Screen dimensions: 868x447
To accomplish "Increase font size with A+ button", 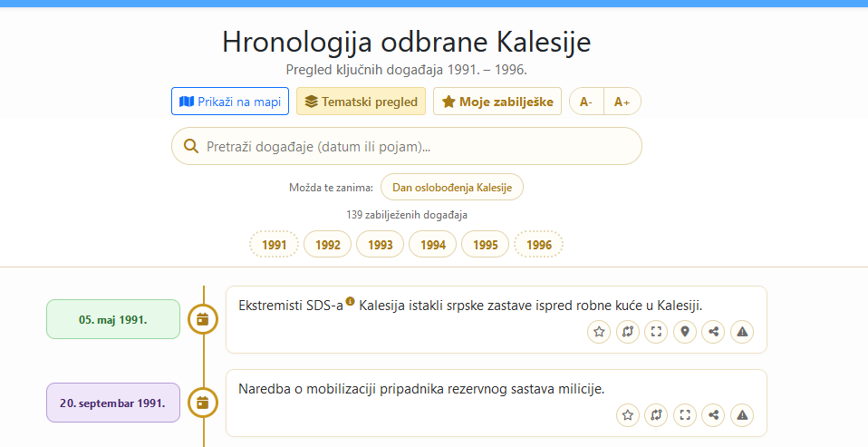I will (x=622, y=102).
